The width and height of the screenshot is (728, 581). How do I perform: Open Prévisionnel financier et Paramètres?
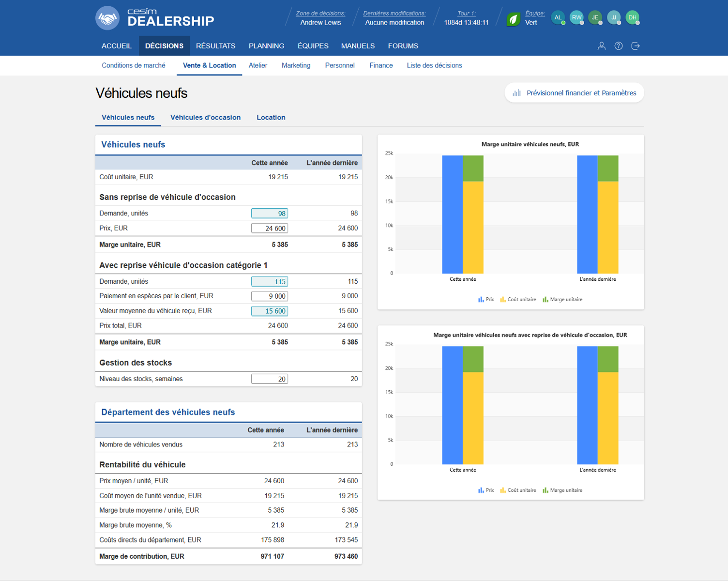coord(575,93)
